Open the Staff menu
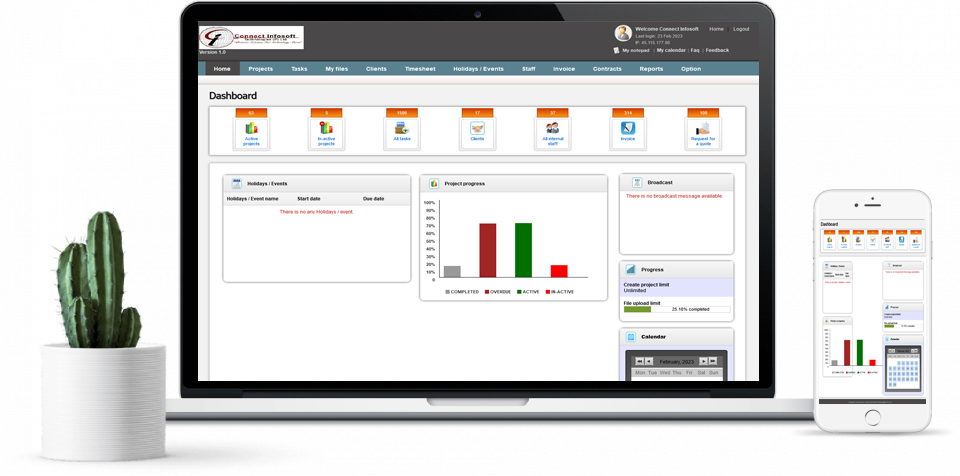 (529, 69)
